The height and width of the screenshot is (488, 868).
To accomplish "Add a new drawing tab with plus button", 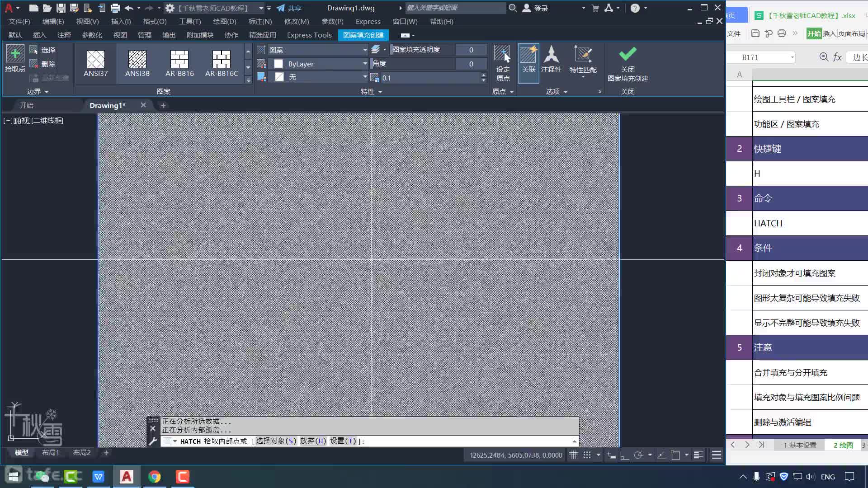I will point(163,105).
